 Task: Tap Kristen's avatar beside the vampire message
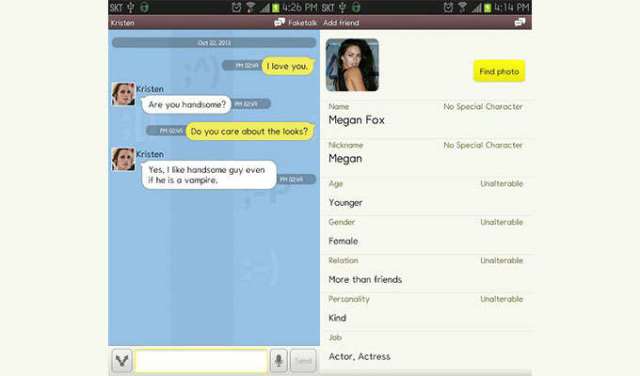pos(123,159)
